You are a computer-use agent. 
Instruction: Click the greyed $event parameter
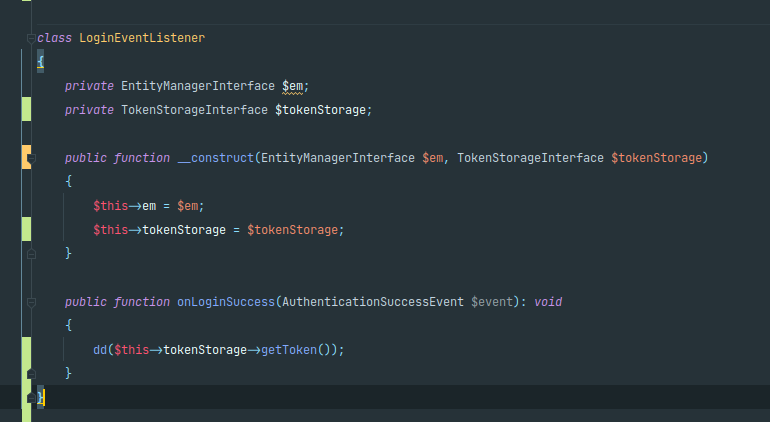coord(492,302)
